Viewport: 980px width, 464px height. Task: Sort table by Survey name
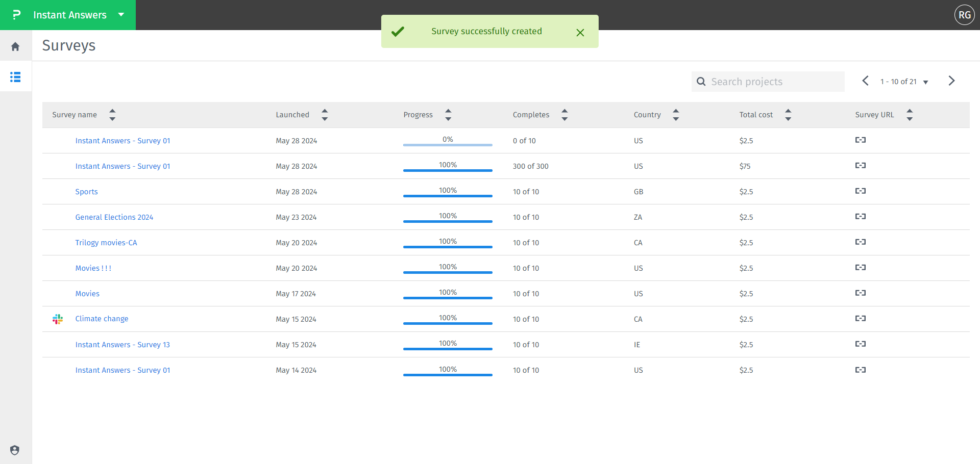point(112,115)
